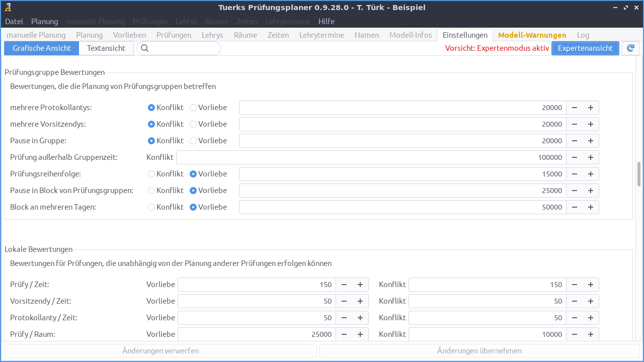Open the Hilfe menu

click(326, 21)
